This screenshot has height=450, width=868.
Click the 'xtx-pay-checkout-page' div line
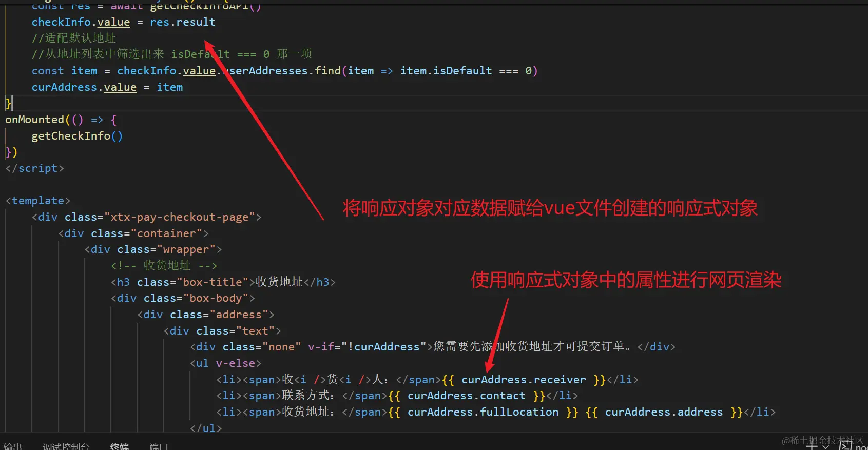point(146,217)
